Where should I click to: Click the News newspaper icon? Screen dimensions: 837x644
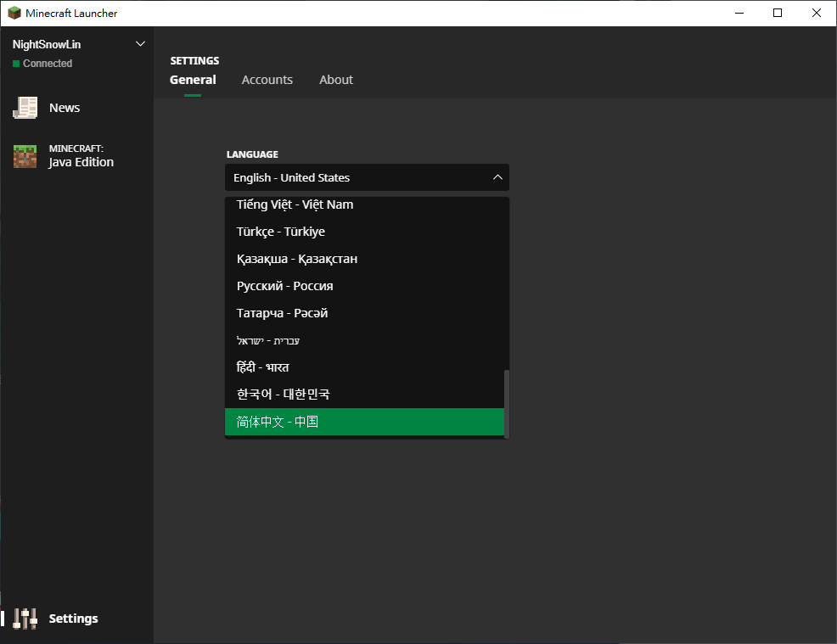click(25, 108)
